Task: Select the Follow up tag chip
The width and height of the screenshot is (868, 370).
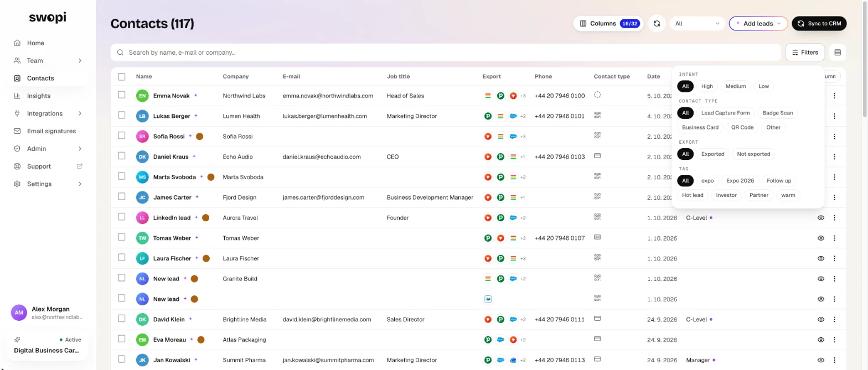Action: pos(779,181)
